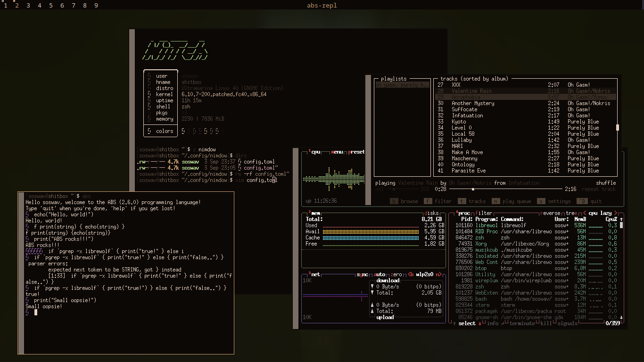Viewport: 644px width, 362px height.
Task: Open musikcube filter view
Action: (x=438, y=201)
